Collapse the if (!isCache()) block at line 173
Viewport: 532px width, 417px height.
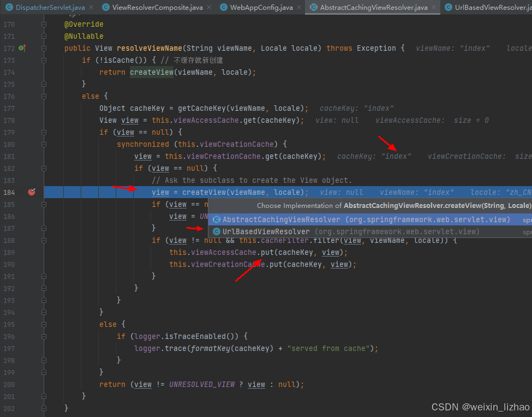(x=44, y=61)
